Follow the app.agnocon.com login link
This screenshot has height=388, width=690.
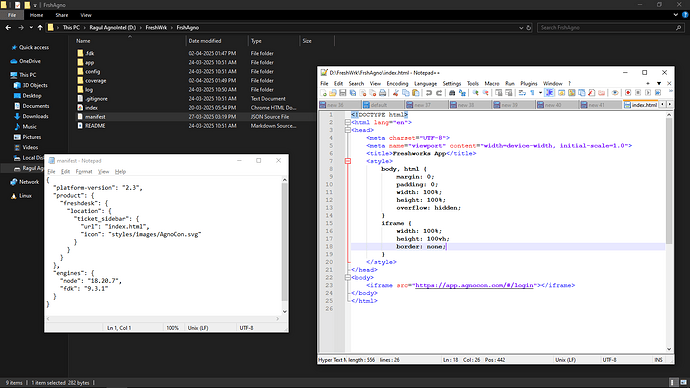click(474, 285)
